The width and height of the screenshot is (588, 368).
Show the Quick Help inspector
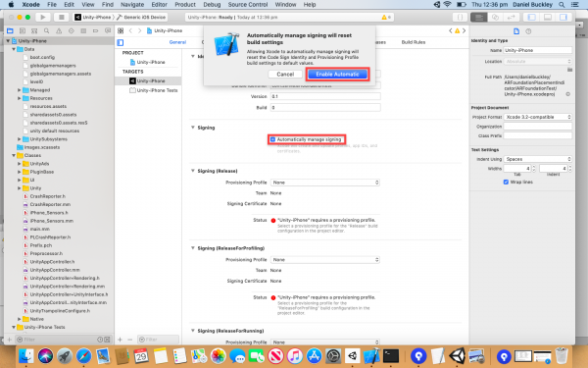coord(528,31)
